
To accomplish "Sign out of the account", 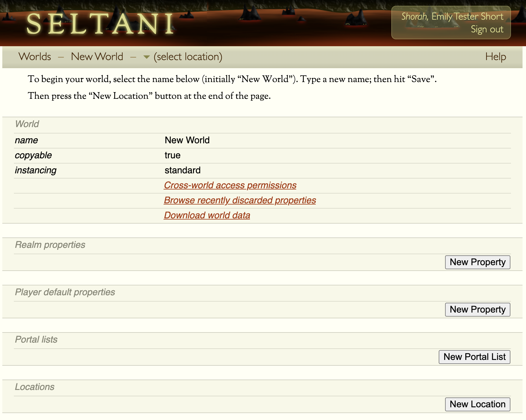I will tap(487, 29).
